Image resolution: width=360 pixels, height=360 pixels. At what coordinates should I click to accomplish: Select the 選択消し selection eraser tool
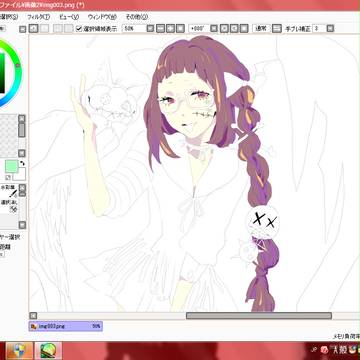(x=9, y=206)
